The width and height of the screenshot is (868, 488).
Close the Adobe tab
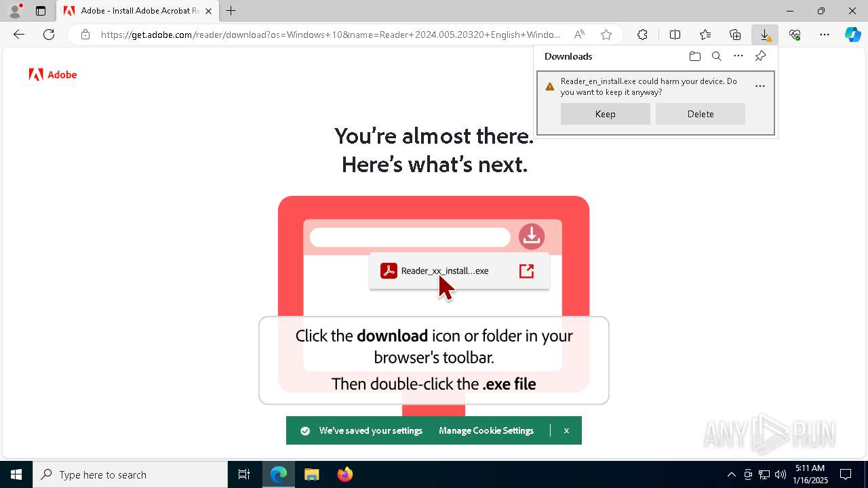[209, 11]
